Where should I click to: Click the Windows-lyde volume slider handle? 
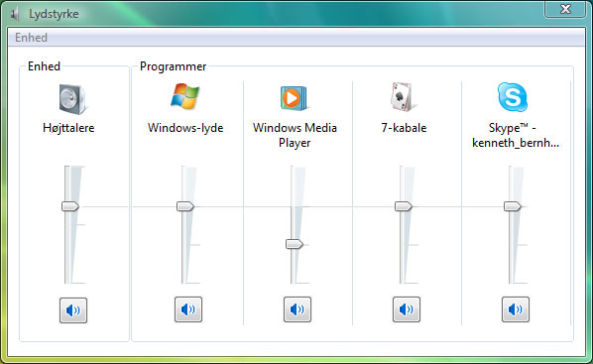point(185,206)
